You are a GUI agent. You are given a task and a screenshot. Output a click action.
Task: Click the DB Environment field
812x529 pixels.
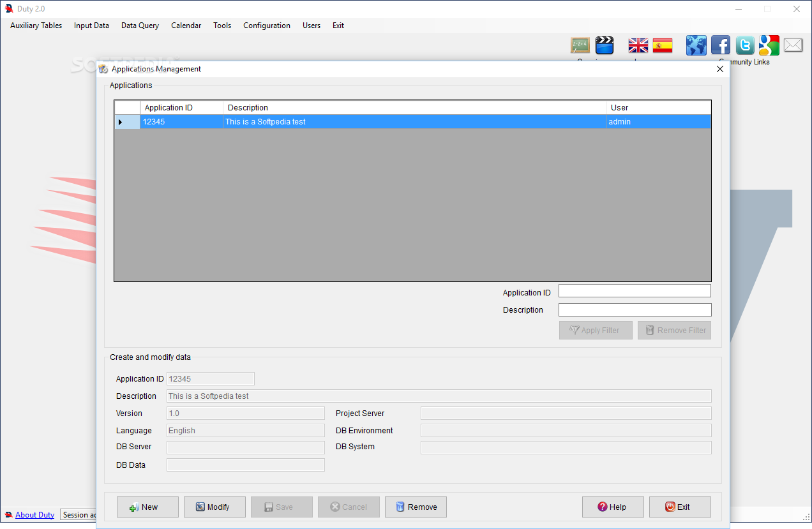(566, 430)
